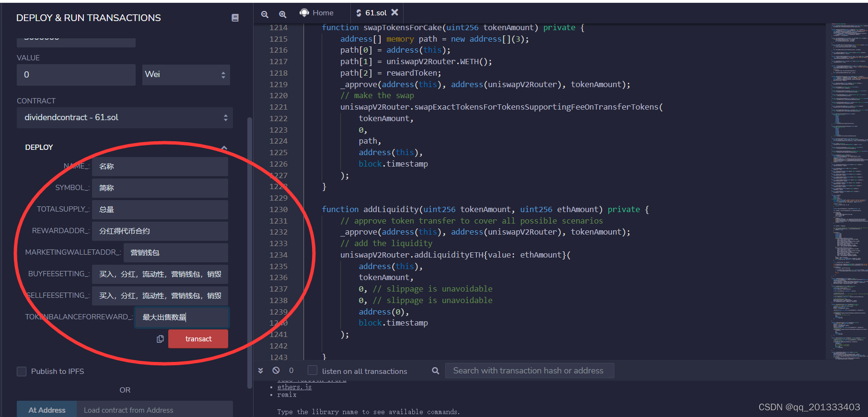Open the contract selector dividendcontract - 61.sol
Viewport: 868px width, 417px height.
(x=125, y=118)
